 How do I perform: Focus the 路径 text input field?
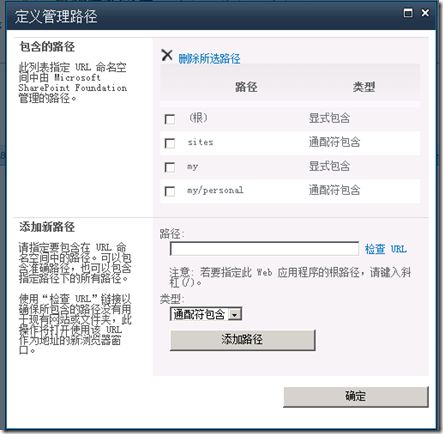[x=264, y=249]
